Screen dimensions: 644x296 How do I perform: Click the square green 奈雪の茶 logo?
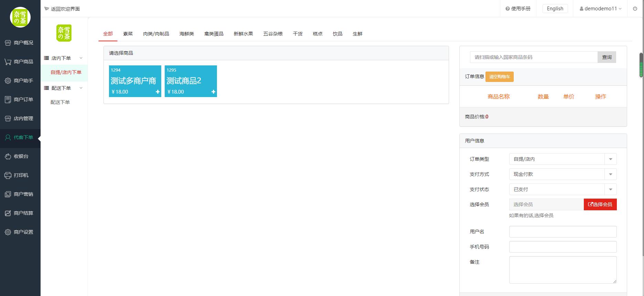click(64, 33)
